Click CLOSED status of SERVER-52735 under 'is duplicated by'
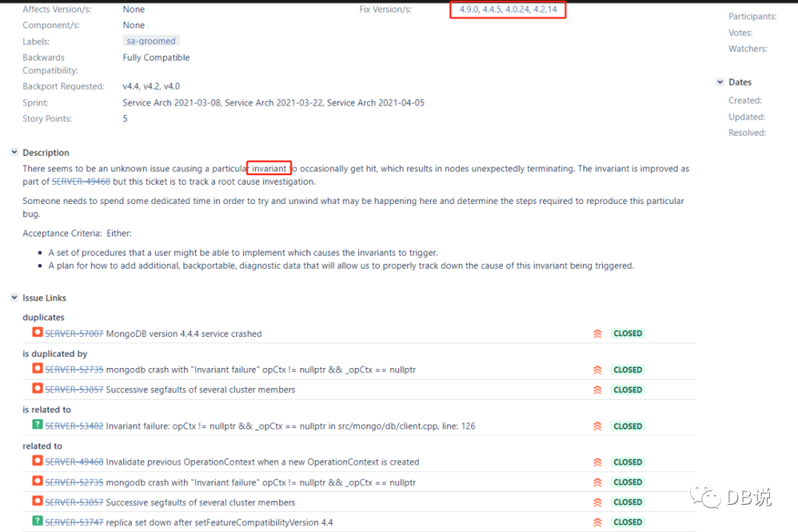Image resolution: width=798 pixels, height=532 pixels. pyautogui.click(x=627, y=370)
